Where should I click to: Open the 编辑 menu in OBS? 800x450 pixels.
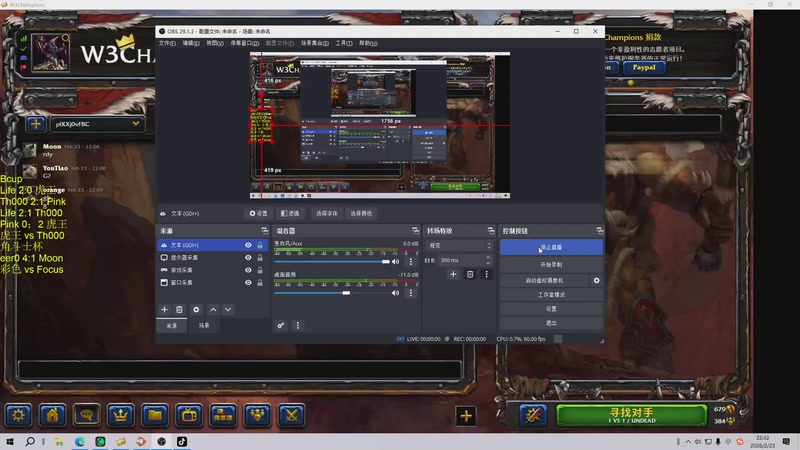(x=191, y=43)
